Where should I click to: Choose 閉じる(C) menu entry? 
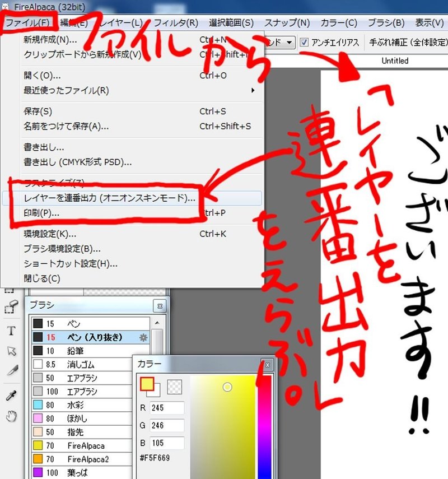(133, 278)
